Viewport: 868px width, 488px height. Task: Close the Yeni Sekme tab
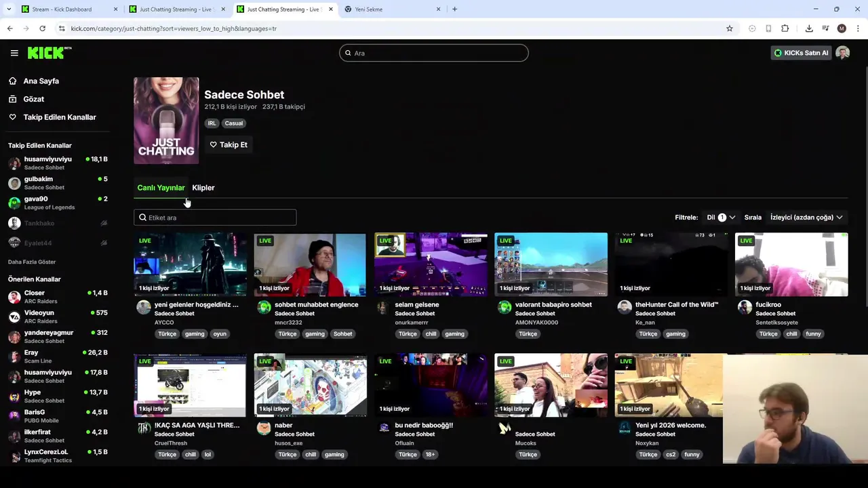[438, 9]
